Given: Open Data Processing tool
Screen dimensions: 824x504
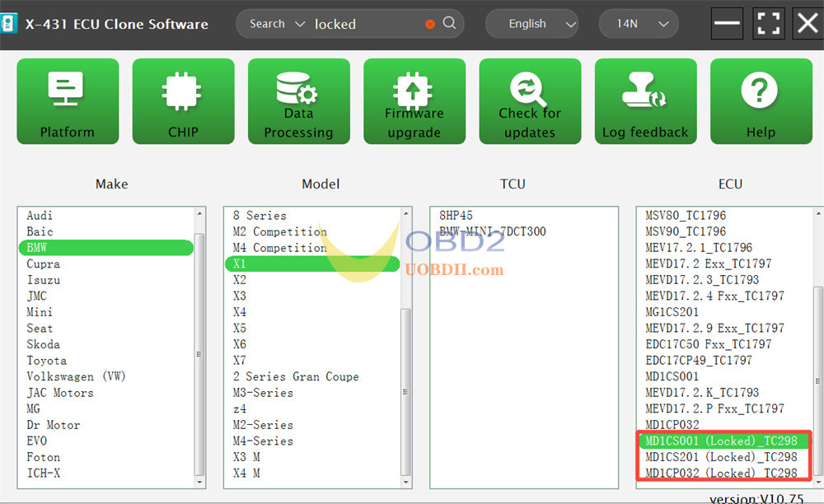Looking at the screenshot, I should 299,100.
